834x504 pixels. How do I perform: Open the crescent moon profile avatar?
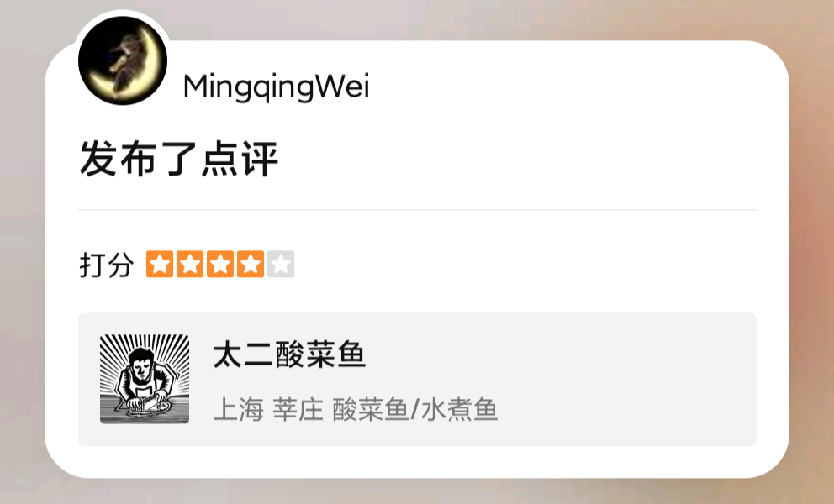(x=123, y=60)
